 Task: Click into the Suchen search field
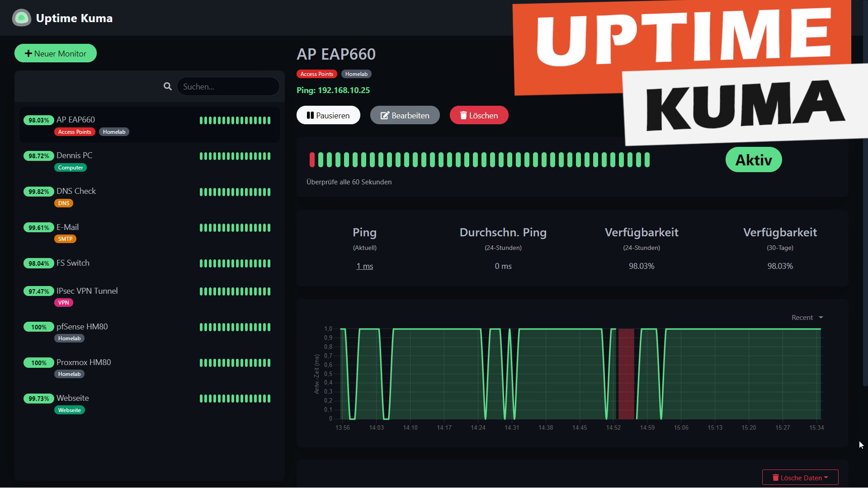pos(228,86)
